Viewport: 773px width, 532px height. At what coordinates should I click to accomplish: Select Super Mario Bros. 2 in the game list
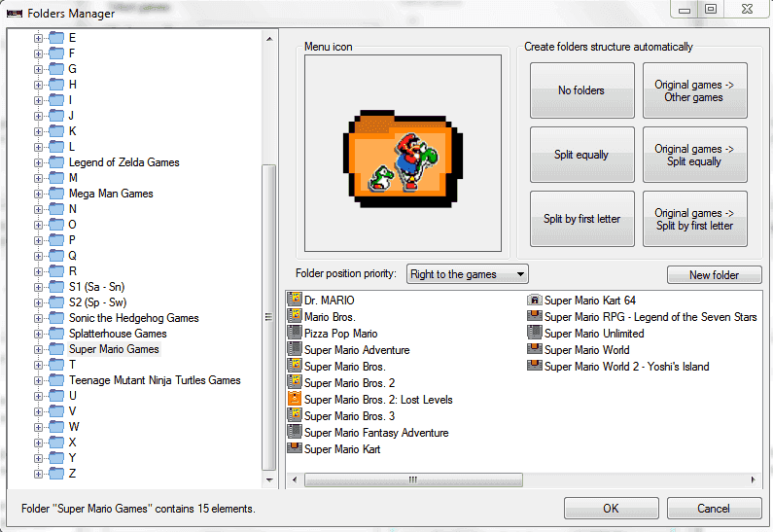pos(349,382)
